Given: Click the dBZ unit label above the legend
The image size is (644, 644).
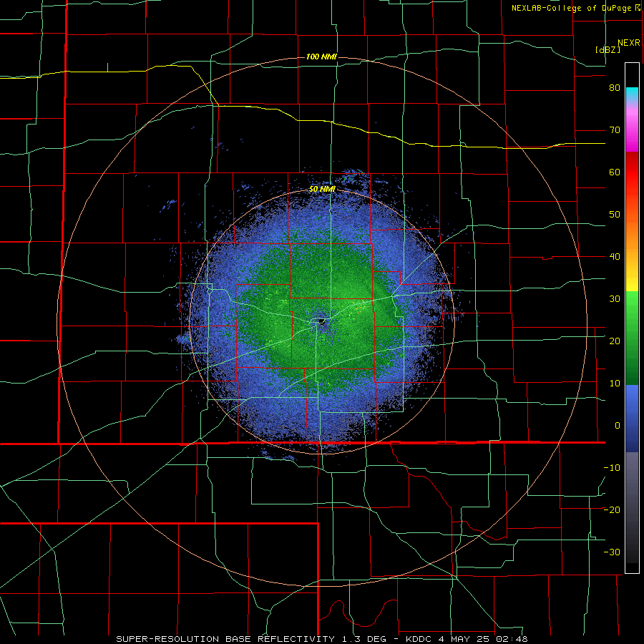Looking at the screenshot, I should 608,50.
